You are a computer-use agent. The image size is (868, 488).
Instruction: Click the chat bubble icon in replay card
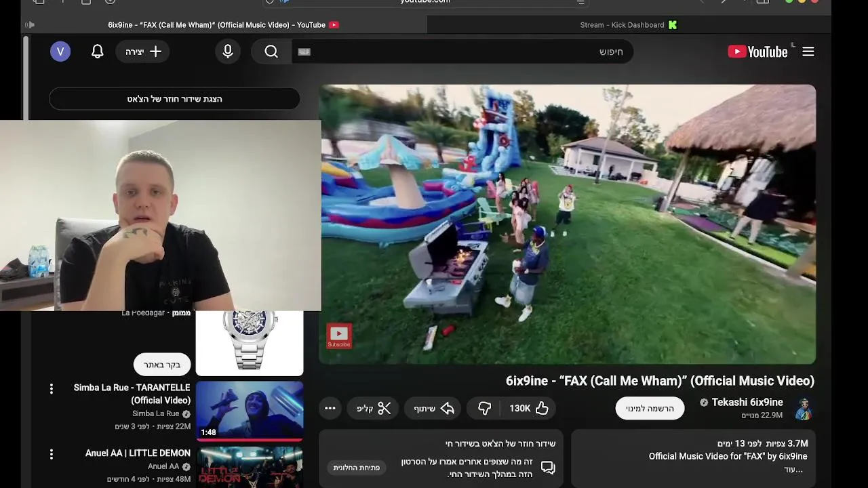click(x=548, y=468)
